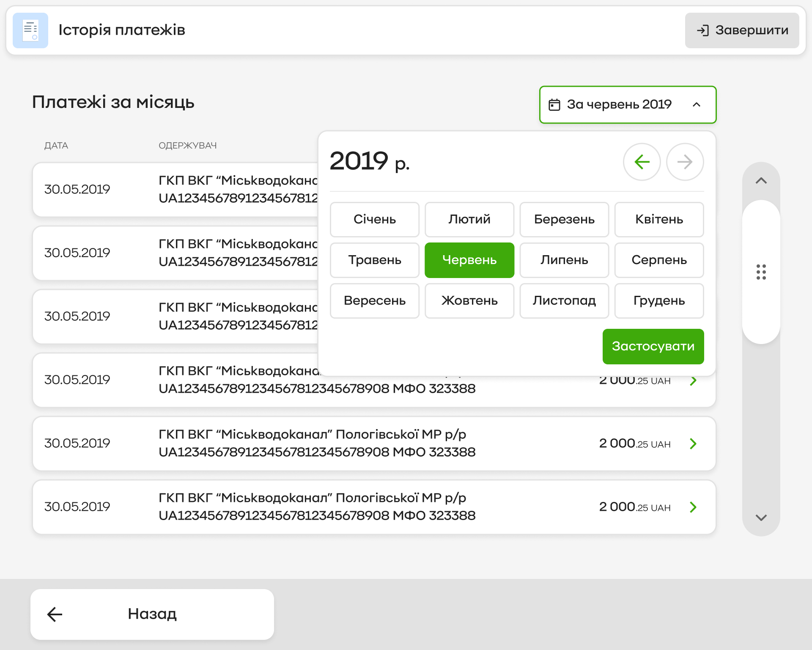The width and height of the screenshot is (812, 650).
Task: Open details chevron of last payment row
Action: (x=693, y=507)
